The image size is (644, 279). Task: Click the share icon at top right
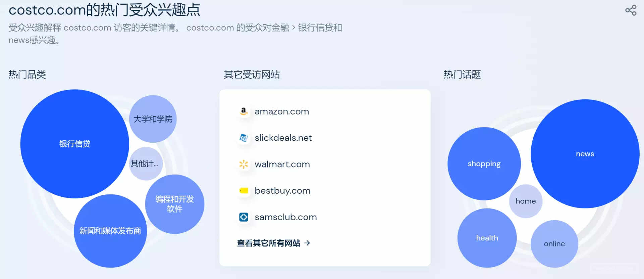pyautogui.click(x=631, y=10)
